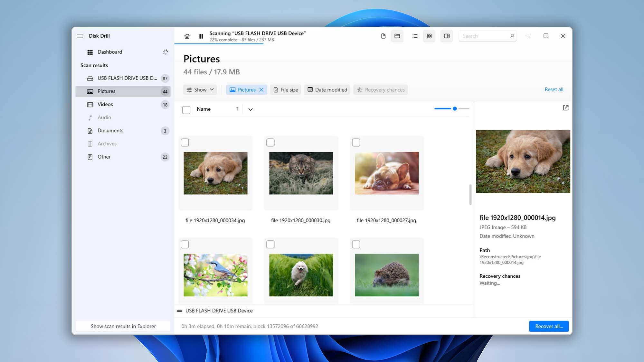Toggle checkbox for file 1920x1280_000030.jpg
Viewport: 644px width, 362px height.
[x=271, y=142]
